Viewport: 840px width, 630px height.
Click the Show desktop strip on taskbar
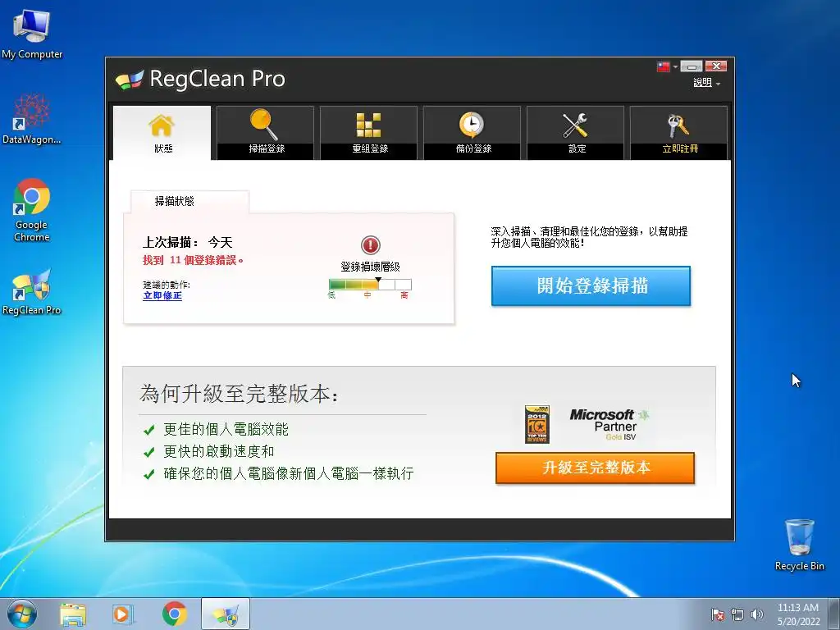click(x=835, y=614)
